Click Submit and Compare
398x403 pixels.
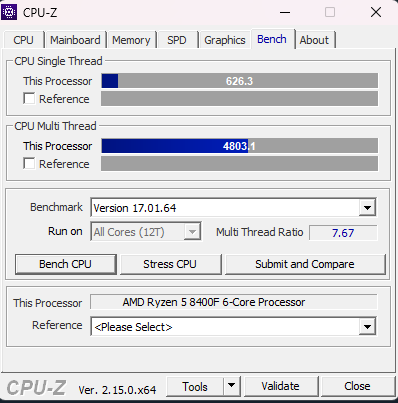click(305, 264)
